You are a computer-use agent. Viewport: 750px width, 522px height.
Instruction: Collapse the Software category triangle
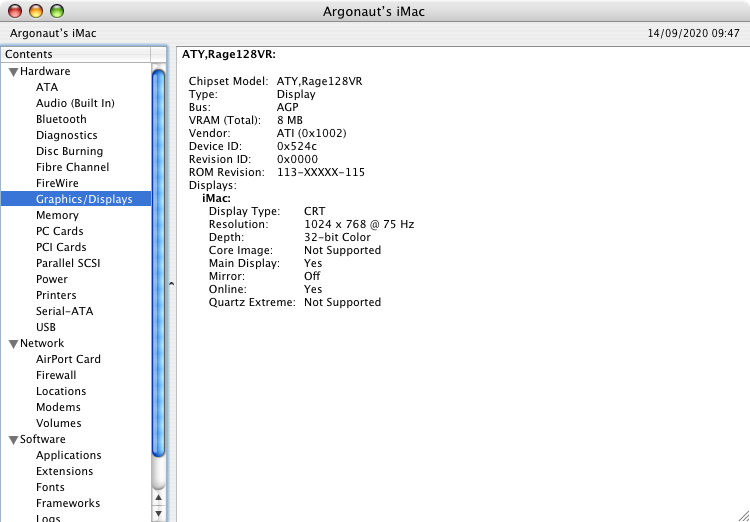click(x=14, y=440)
